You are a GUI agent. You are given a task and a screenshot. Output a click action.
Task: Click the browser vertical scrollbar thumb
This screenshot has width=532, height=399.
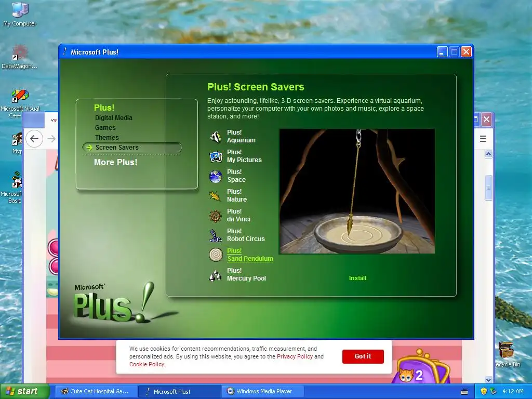[x=488, y=188]
